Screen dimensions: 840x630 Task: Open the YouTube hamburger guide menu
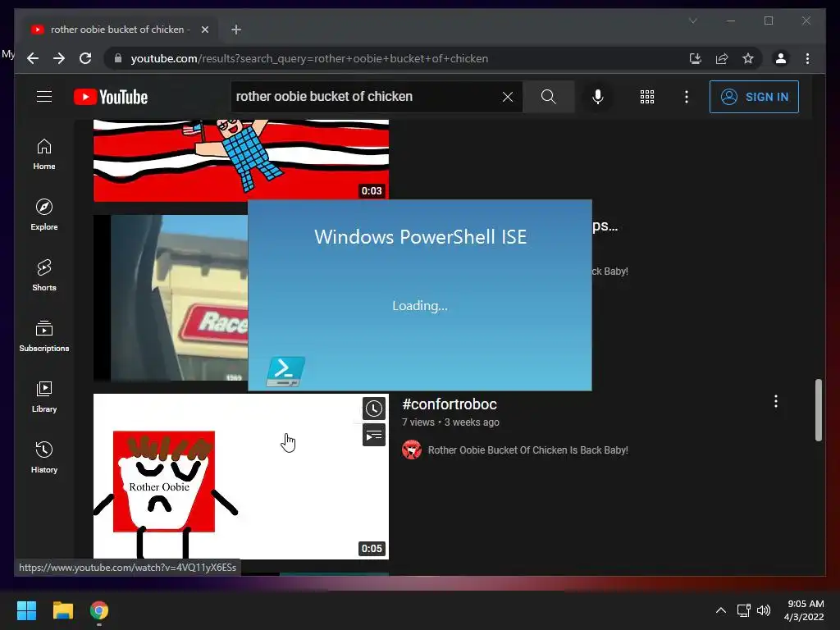(44, 97)
